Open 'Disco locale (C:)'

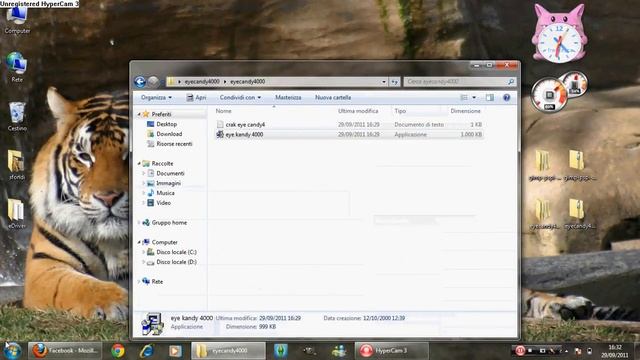(176, 252)
